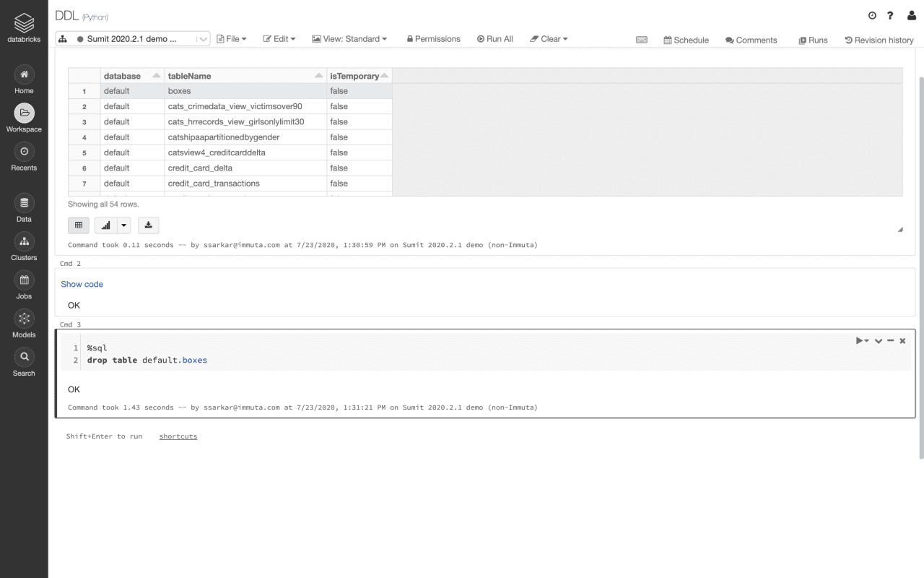Viewport: 924px width, 578px height.
Task: Open Permissions dialog
Action: pyautogui.click(x=433, y=39)
